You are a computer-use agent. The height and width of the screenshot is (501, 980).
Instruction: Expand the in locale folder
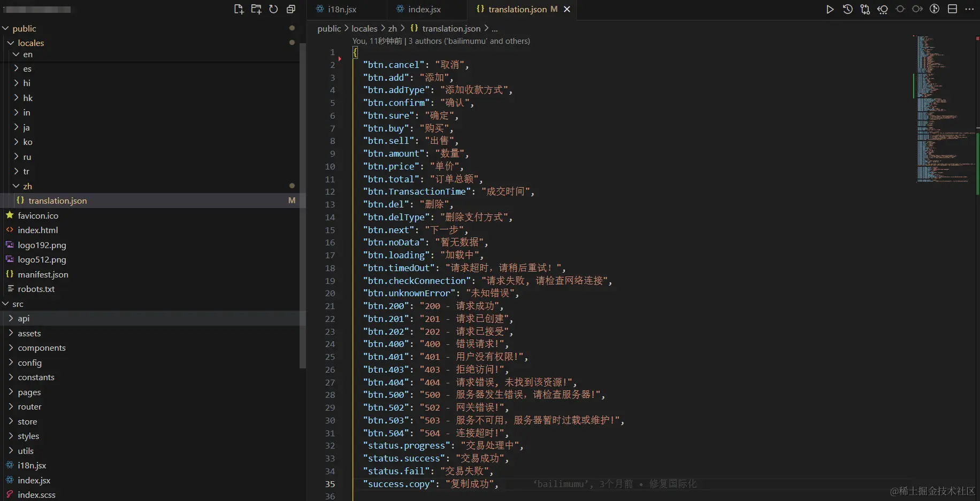[x=16, y=112]
